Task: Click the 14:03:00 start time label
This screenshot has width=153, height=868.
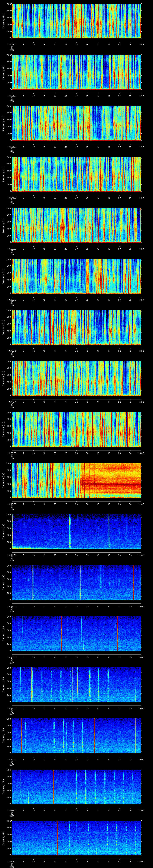Action: point(12,147)
